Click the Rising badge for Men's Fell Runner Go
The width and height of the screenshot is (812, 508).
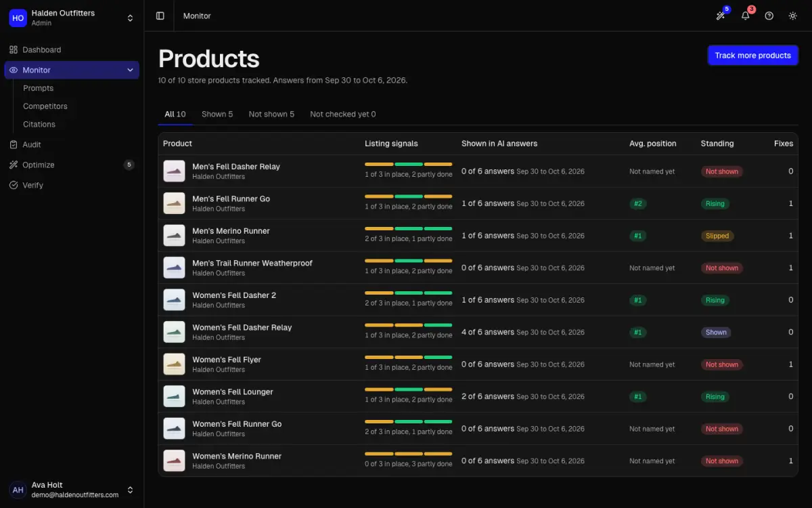coord(715,204)
